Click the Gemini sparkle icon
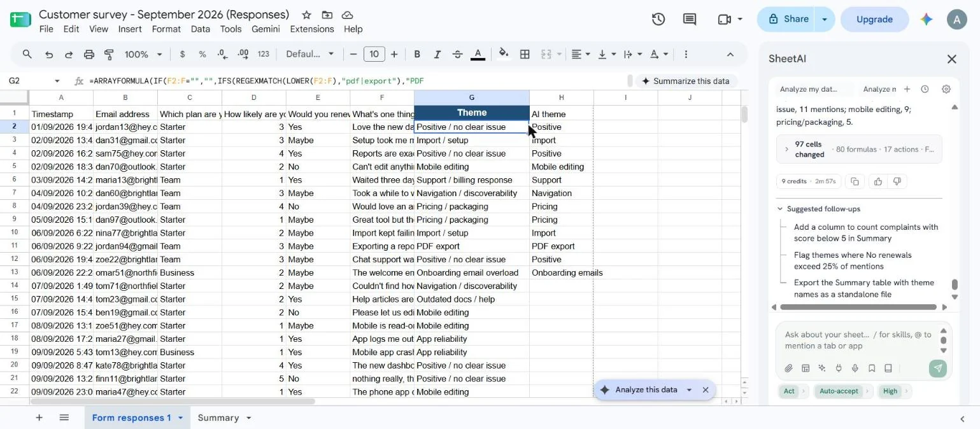The height and width of the screenshot is (429, 980). (927, 19)
